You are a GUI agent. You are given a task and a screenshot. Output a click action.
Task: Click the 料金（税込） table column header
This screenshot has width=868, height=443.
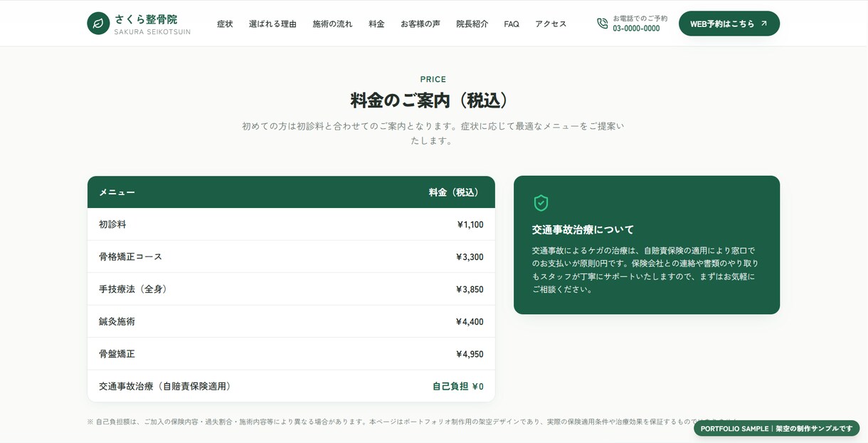tap(456, 192)
